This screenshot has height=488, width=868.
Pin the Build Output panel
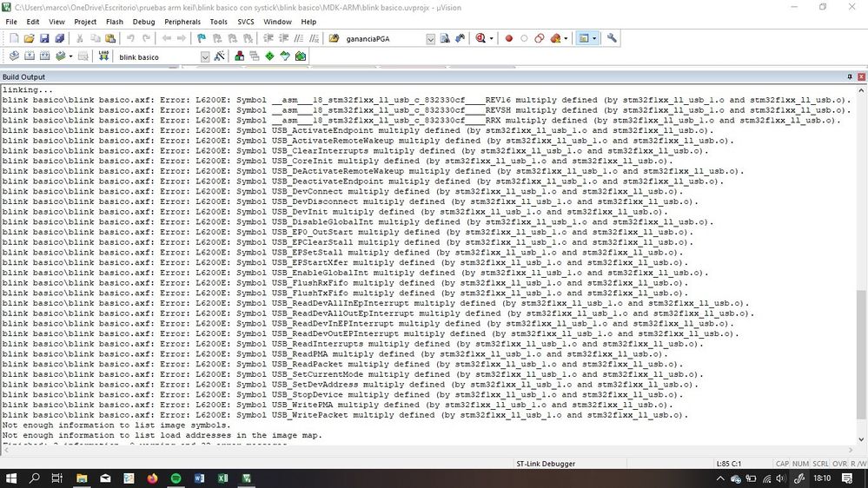coord(850,77)
